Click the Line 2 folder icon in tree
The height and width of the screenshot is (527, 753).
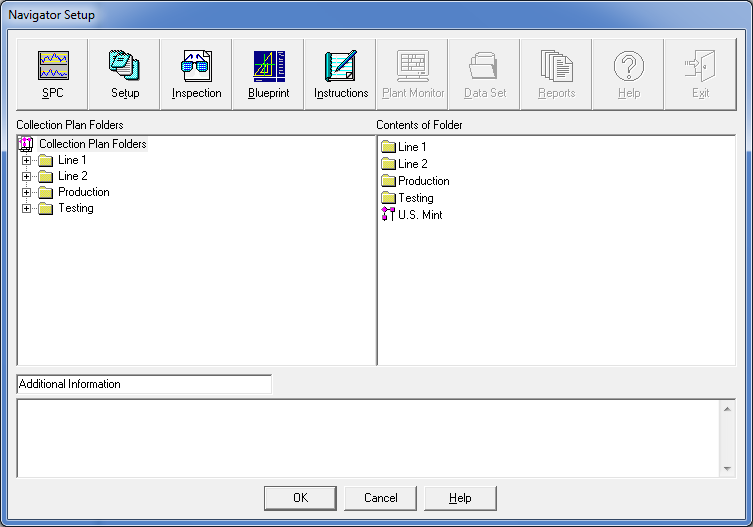click(x=46, y=176)
